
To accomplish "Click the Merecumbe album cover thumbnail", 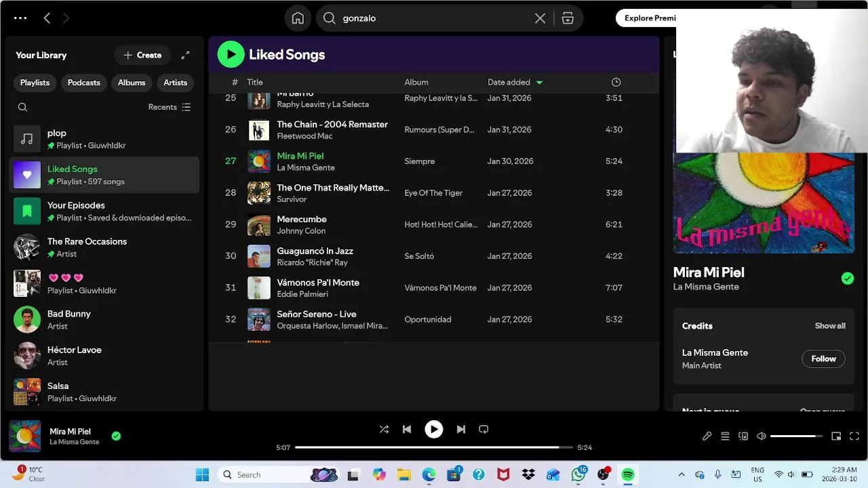I will (x=259, y=224).
